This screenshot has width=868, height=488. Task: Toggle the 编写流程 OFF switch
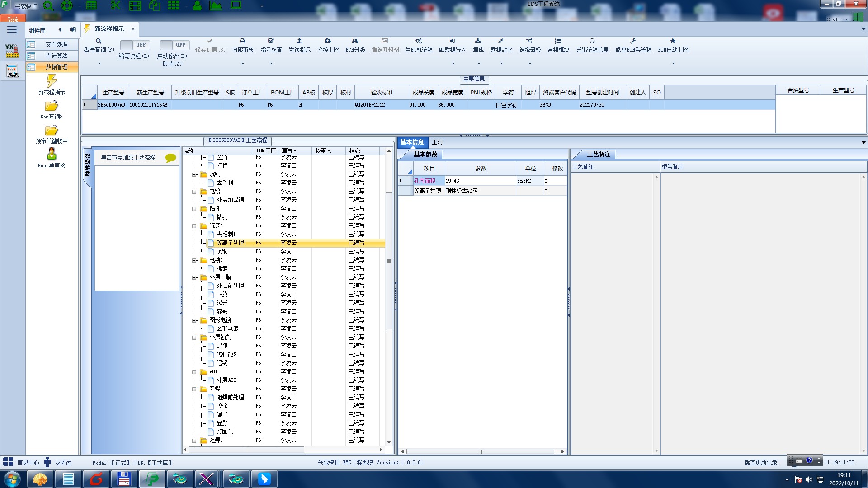[134, 45]
